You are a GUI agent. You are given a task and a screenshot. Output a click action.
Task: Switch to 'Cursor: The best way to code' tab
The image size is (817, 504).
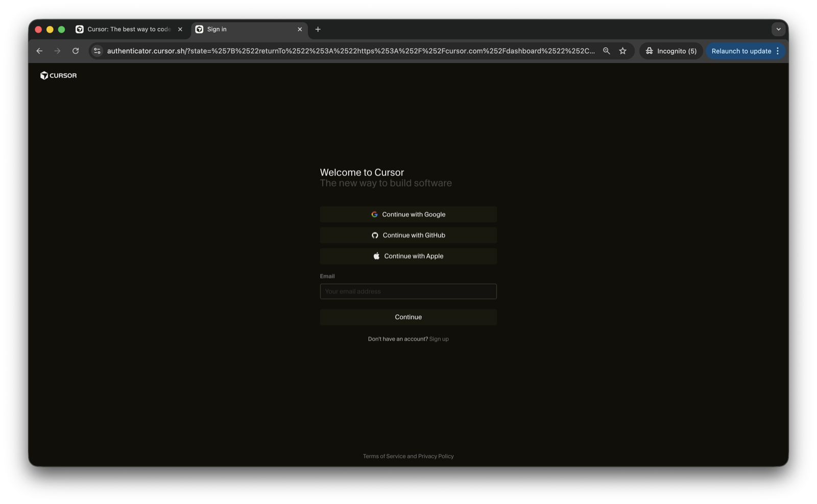click(x=130, y=29)
